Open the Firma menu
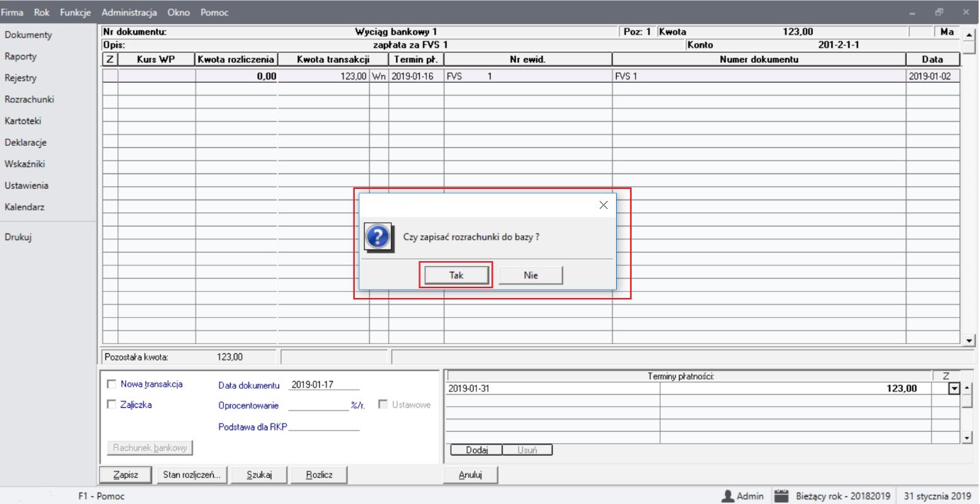 pos(13,12)
